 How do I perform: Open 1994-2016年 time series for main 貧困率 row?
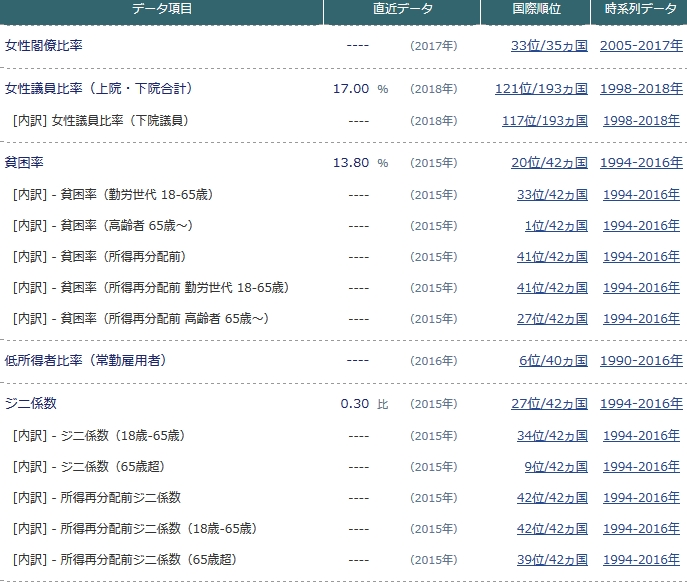coord(641,163)
